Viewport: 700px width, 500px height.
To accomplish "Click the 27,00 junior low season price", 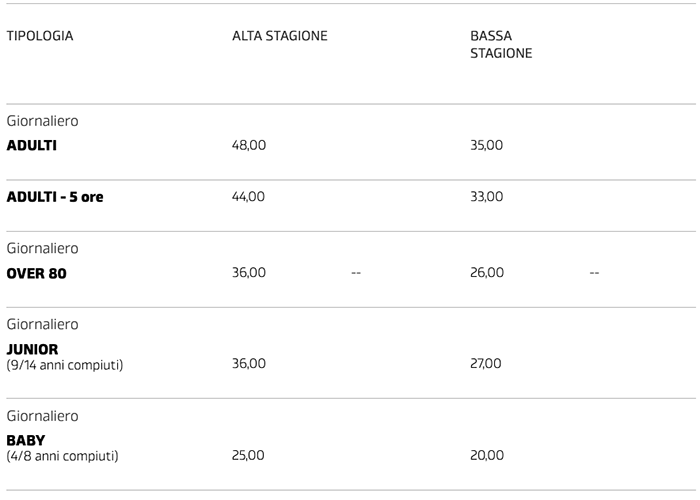I will (486, 364).
